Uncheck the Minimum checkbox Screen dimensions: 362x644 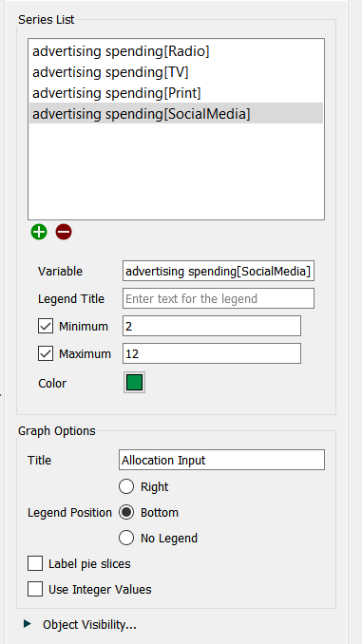coord(46,327)
